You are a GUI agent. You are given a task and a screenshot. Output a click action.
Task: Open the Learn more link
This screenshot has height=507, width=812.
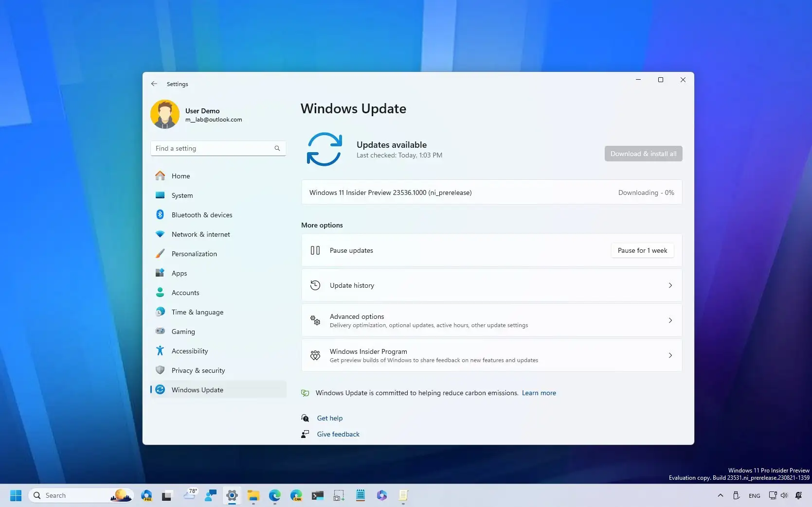pyautogui.click(x=539, y=393)
